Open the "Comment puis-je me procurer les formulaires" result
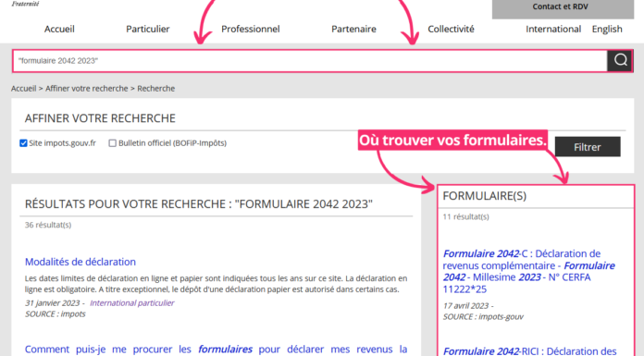This screenshot has height=356, width=644. tap(216, 350)
